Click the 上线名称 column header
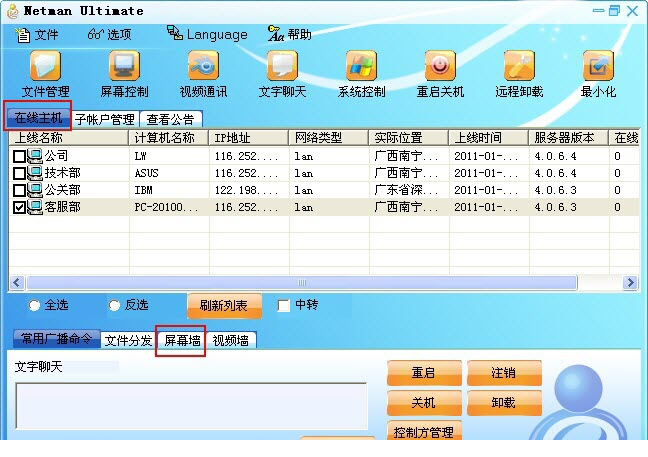648x457 pixels. pyautogui.click(x=69, y=138)
